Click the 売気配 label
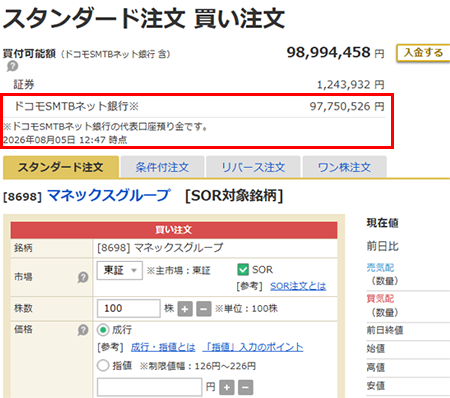The width and height of the screenshot is (450, 398). [x=380, y=268]
